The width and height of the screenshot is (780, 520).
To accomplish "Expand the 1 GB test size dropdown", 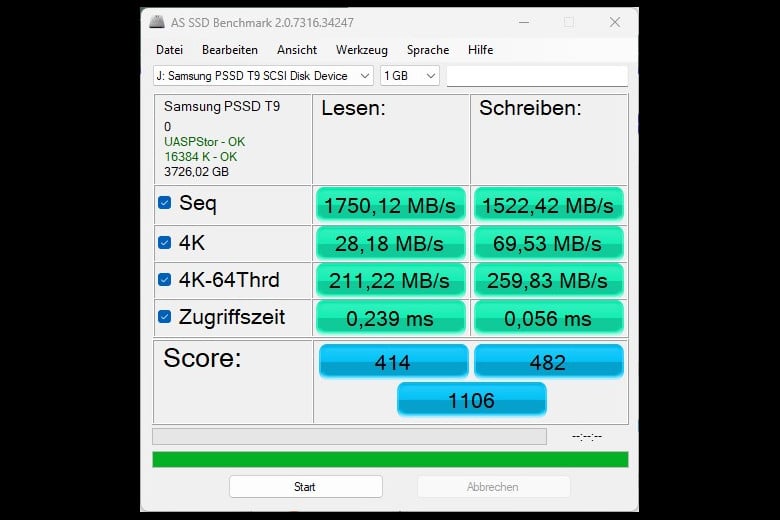I will tap(410, 76).
